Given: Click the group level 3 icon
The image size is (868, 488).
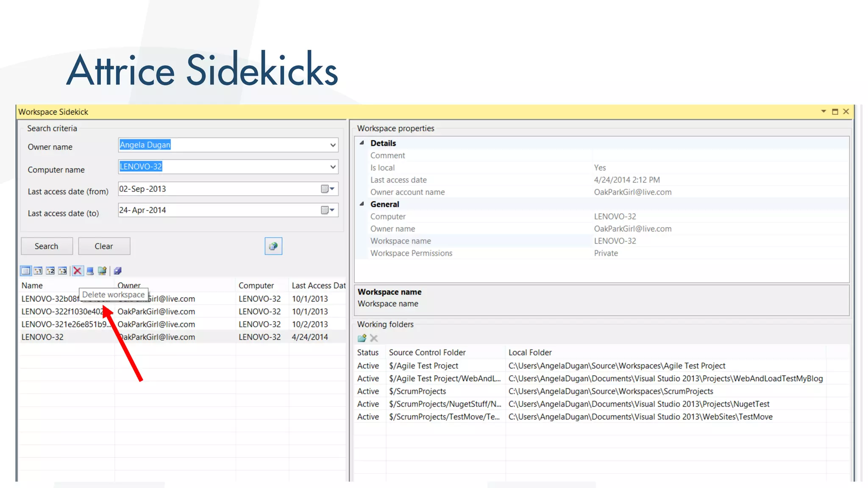Looking at the screenshot, I should 63,271.
